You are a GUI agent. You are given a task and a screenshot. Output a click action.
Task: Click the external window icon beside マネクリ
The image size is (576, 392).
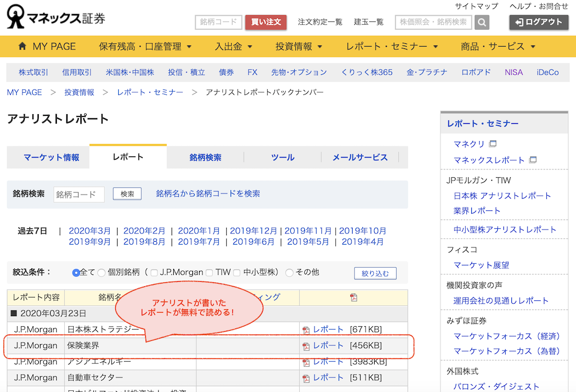493,143
